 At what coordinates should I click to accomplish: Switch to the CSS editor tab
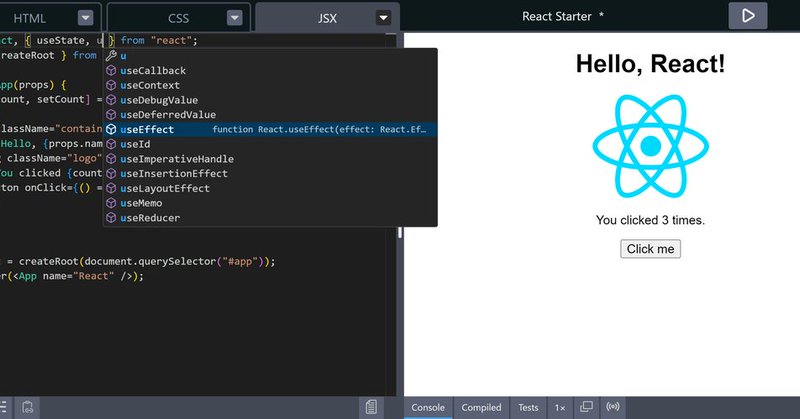point(178,18)
